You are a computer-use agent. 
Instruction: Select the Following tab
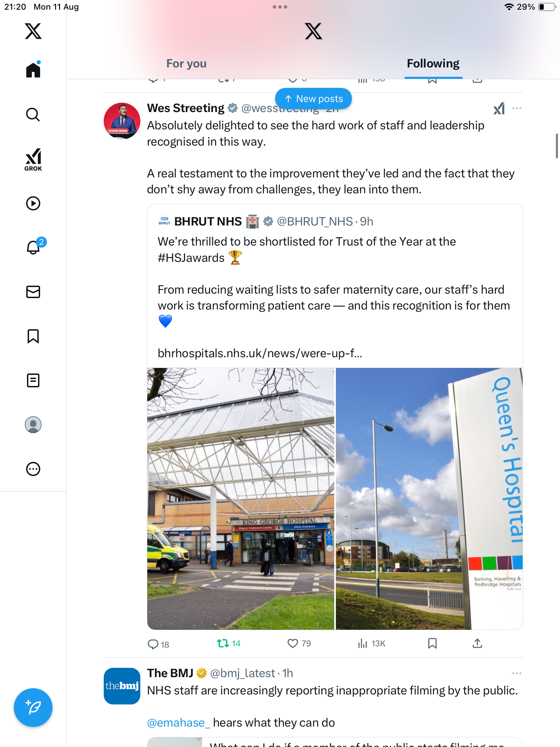(x=433, y=64)
